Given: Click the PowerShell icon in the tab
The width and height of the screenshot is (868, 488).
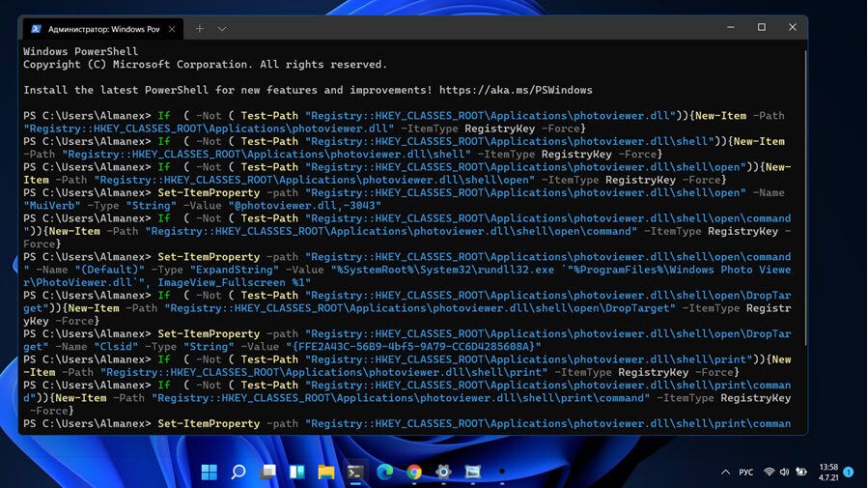Looking at the screenshot, I should 36,29.
